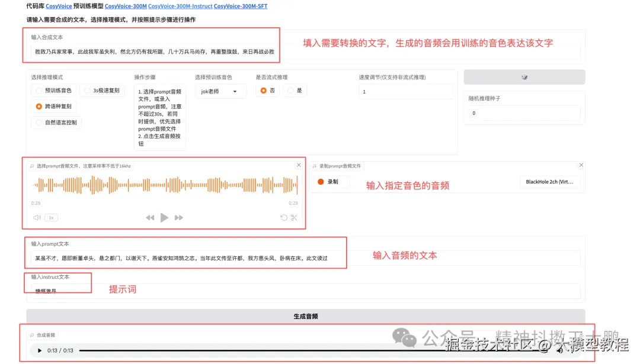Click the loop reset icon in the waveform player
The image size is (640, 364).
click(x=283, y=217)
